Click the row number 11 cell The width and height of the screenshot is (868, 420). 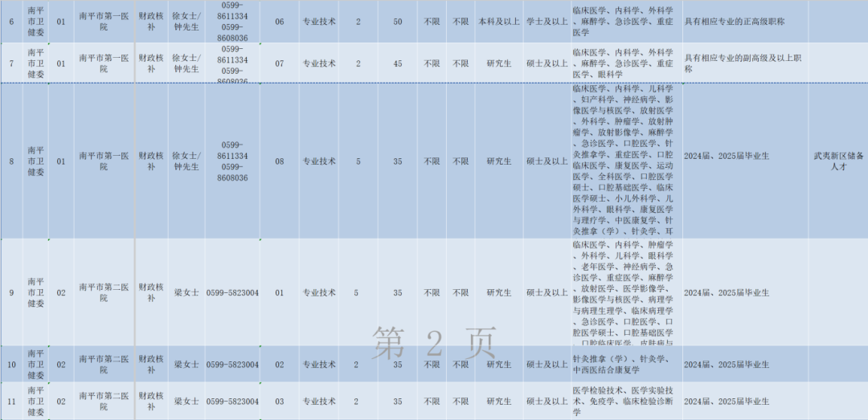click(x=11, y=401)
